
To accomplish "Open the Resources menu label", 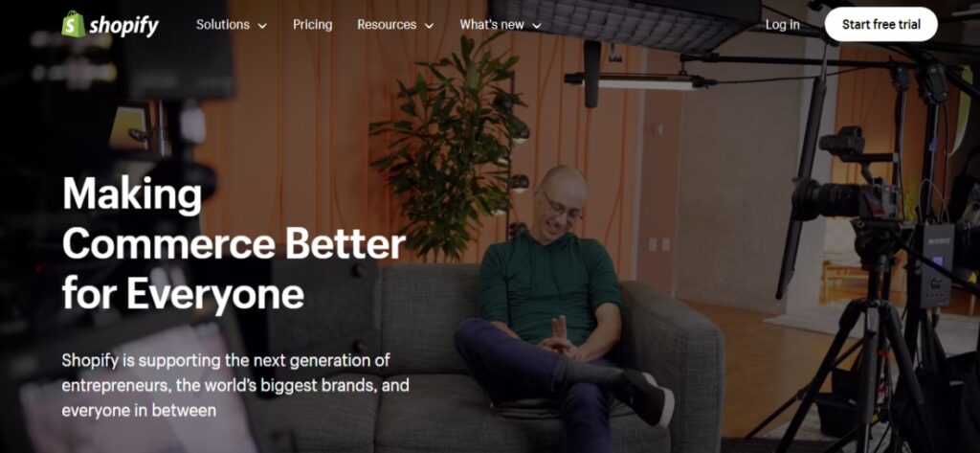I will [x=387, y=24].
